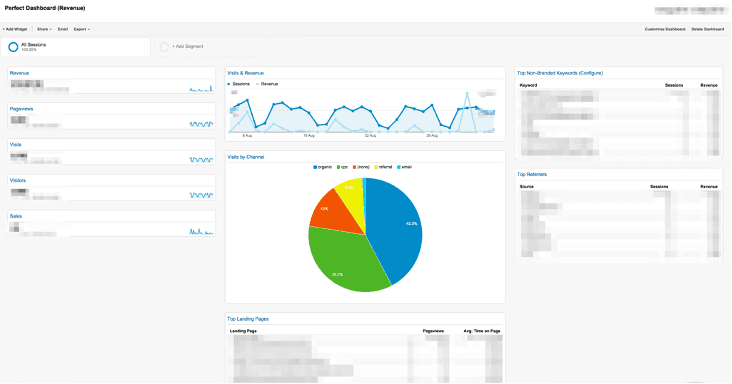Click Revenue column header in Keywords table
The width and height of the screenshot is (732, 384).
[709, 85]
